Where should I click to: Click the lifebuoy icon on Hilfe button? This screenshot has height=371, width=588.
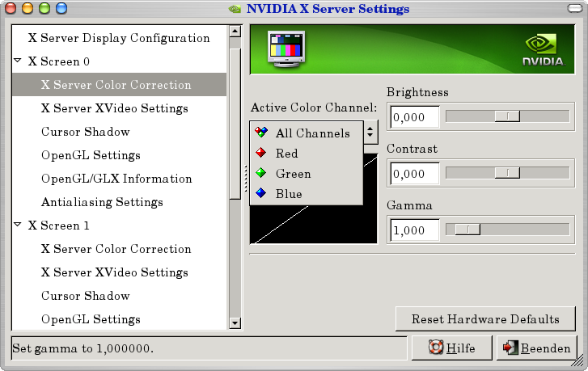tap(436, 348)
